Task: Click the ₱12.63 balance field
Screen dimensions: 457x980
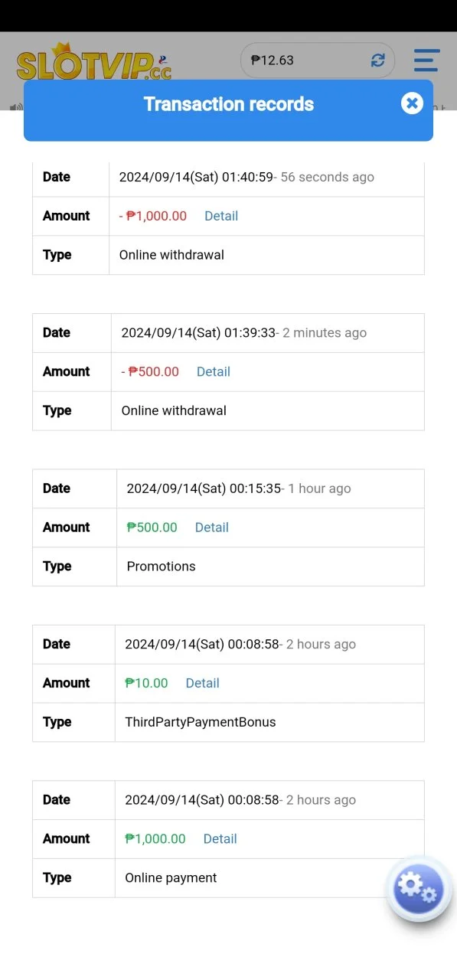Action: click(x=317, y=60)
